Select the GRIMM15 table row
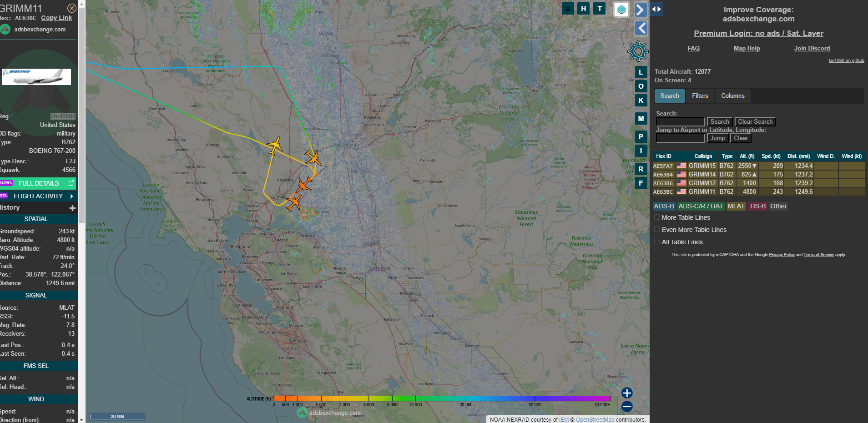This screenshot has width=868, height=423. [758, 166]
